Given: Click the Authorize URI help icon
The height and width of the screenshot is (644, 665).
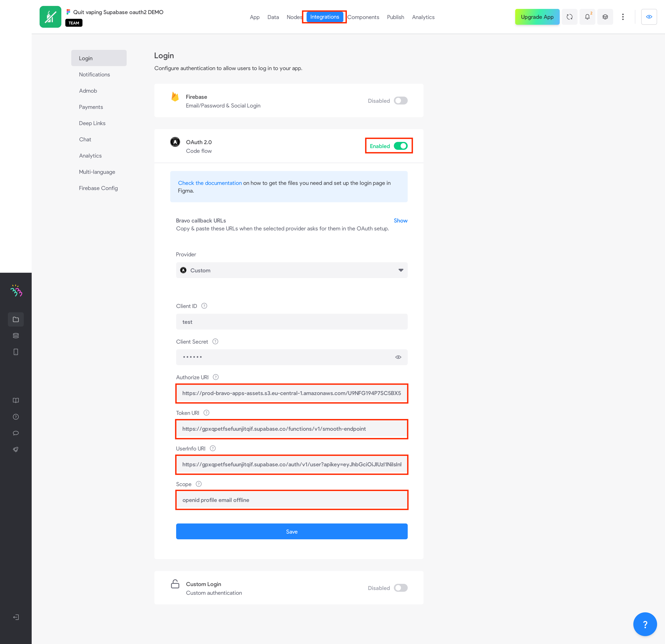Looking at the screenshot, I should pyautogui.click(x=216, y=377).
